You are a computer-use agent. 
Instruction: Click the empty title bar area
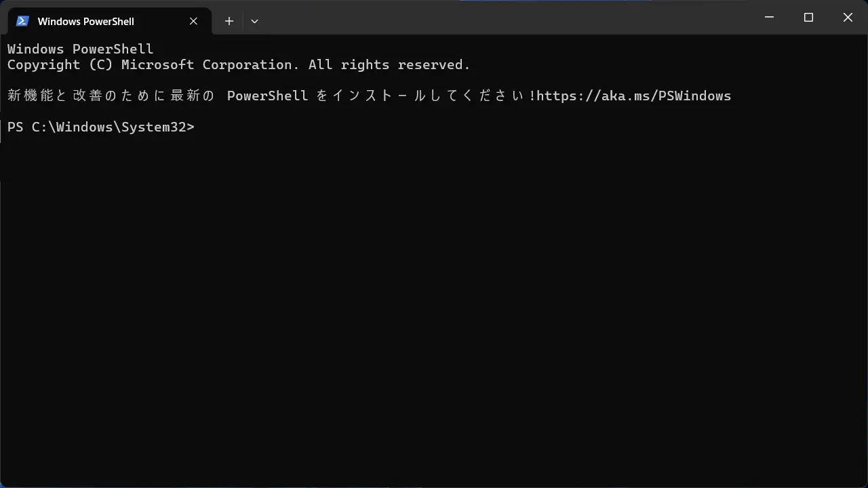tap(475, 17)
